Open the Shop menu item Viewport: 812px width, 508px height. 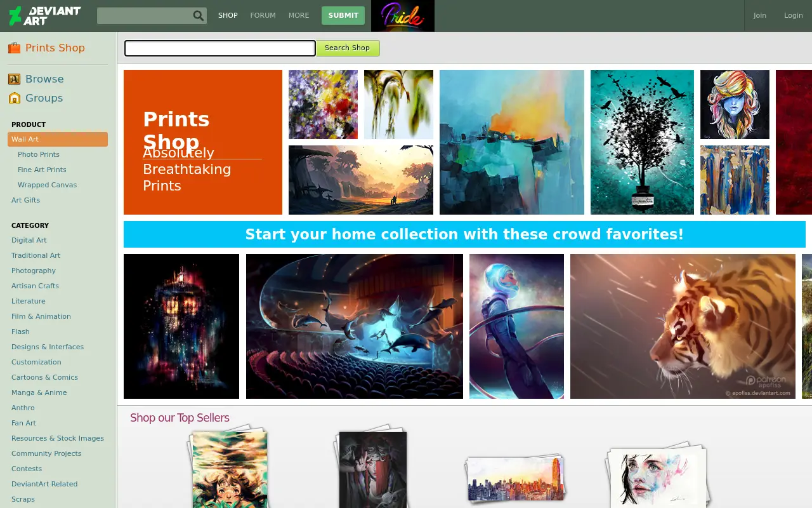228,15
